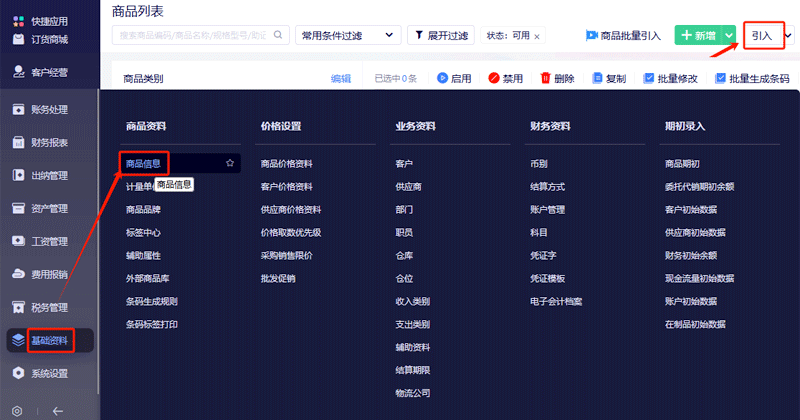Open 币别 under 财务资料
Screen dimensions: 800x420
pyautogui.click(x=539, y=163)
